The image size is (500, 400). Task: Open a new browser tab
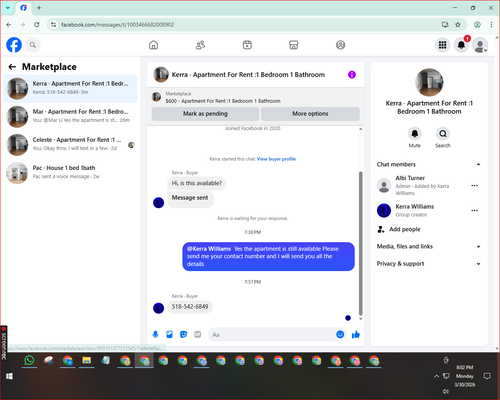click(39, 8)
